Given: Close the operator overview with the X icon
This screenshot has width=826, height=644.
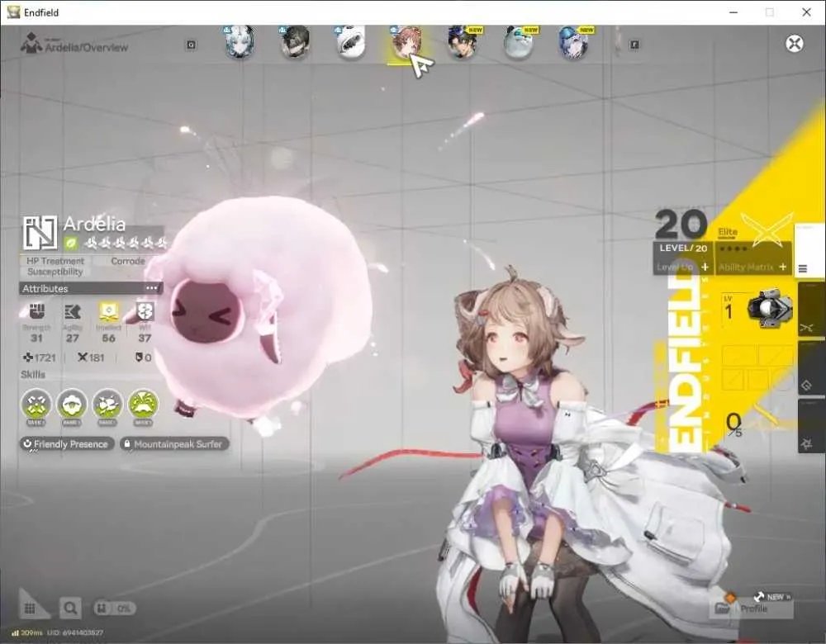Looking at the screenshot, I should (x=795, y=43).
